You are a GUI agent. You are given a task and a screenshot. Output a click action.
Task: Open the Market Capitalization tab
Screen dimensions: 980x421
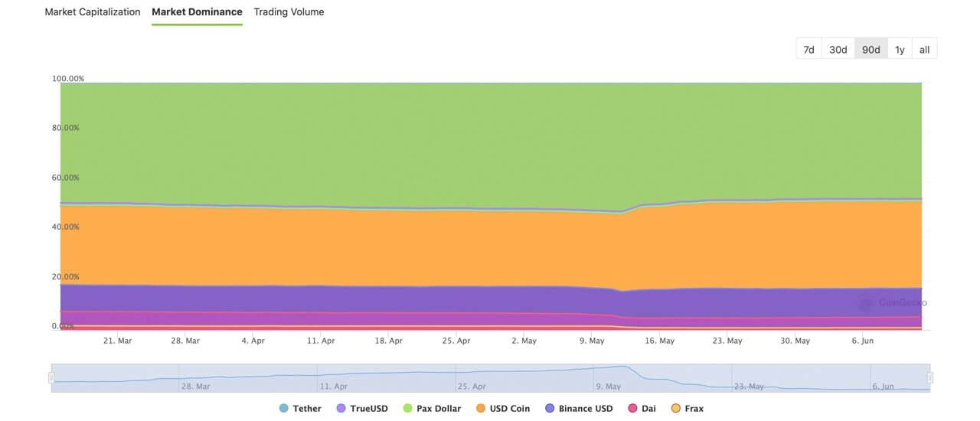pos(93,12)
